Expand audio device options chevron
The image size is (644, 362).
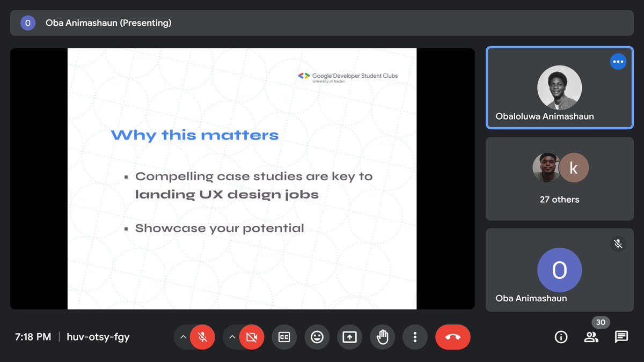[x=182, y=337]
